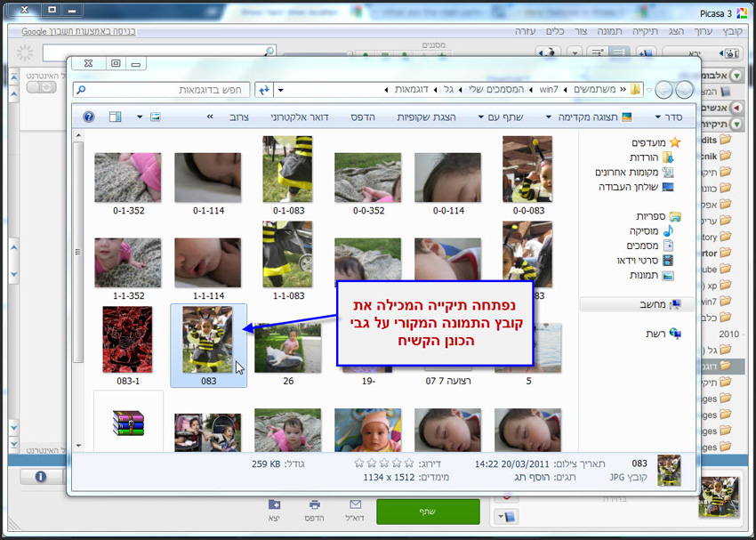Screen dimensions: 756x540
Task: Open הצג menu in Picasa
Action: click(x=676, y=31)
